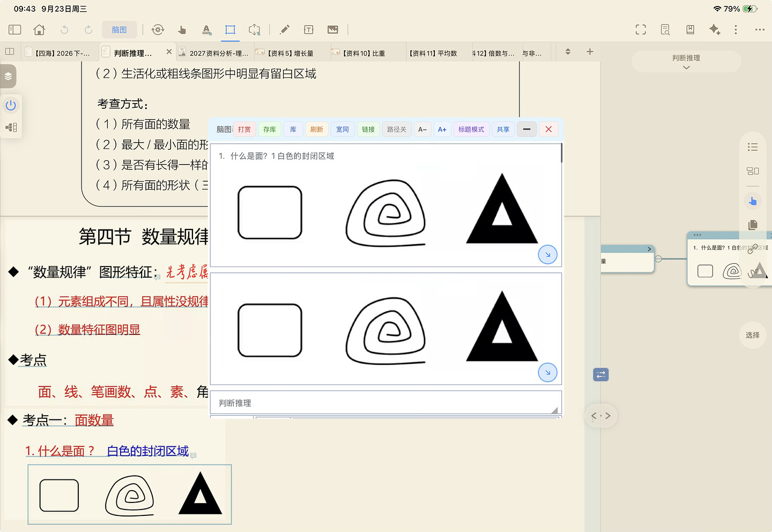Select the hand pointer tool
Viewport: 772px width, 532px height.
pos(182,29)
